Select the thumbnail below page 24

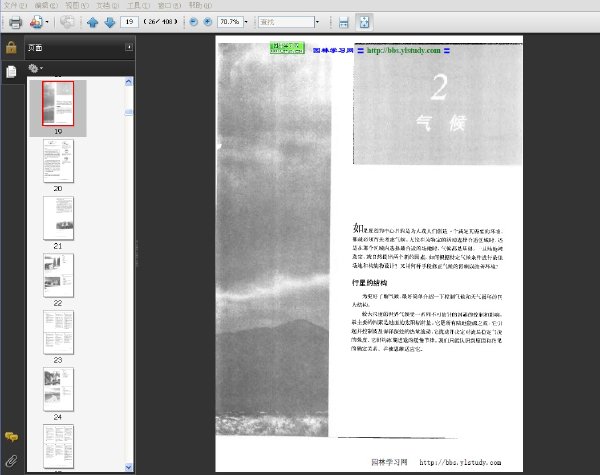(58, 446)
